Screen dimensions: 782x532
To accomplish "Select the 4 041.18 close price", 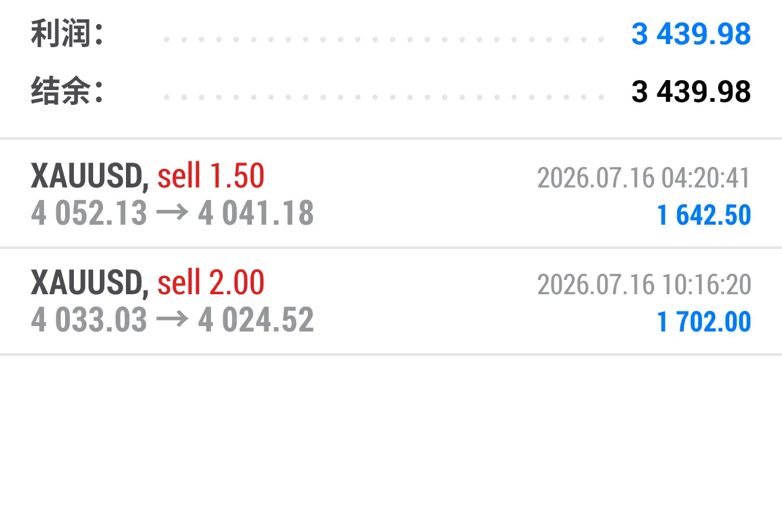I will click(x=256, y=214).
